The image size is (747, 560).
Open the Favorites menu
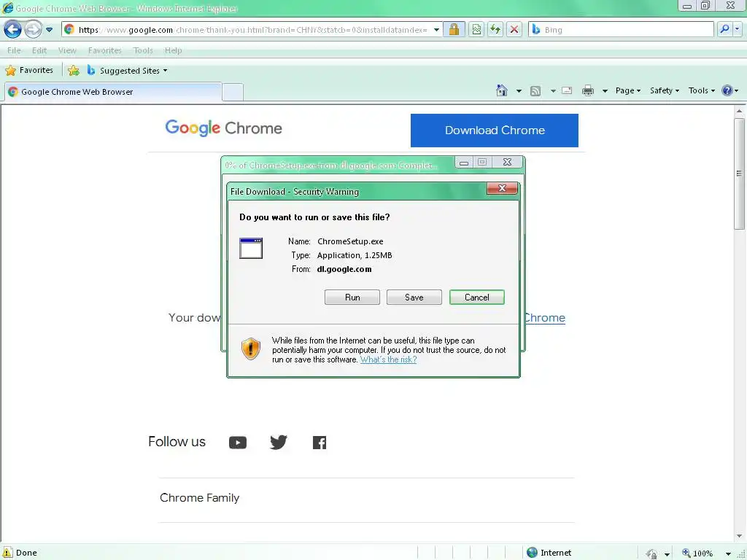105,50
